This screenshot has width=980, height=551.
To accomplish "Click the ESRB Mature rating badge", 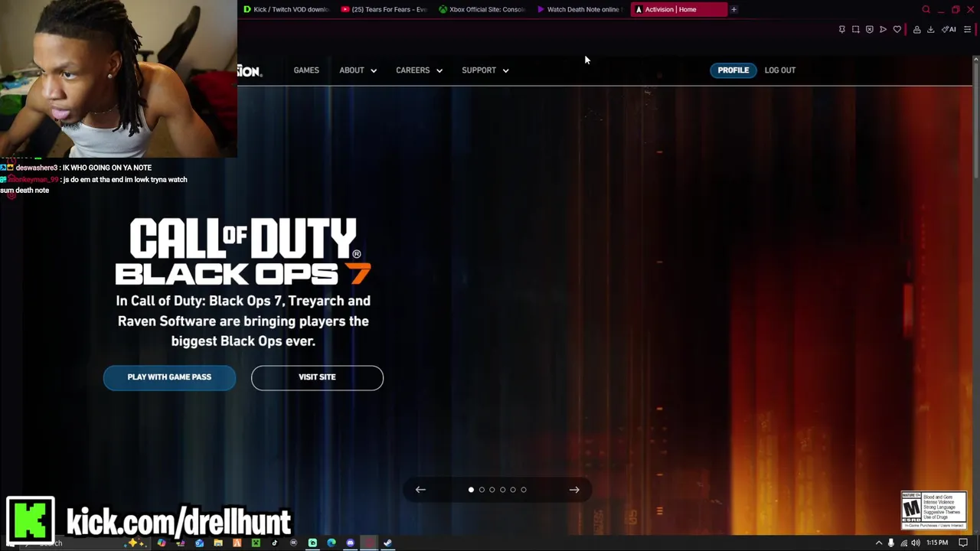I will tap(934, 510).
